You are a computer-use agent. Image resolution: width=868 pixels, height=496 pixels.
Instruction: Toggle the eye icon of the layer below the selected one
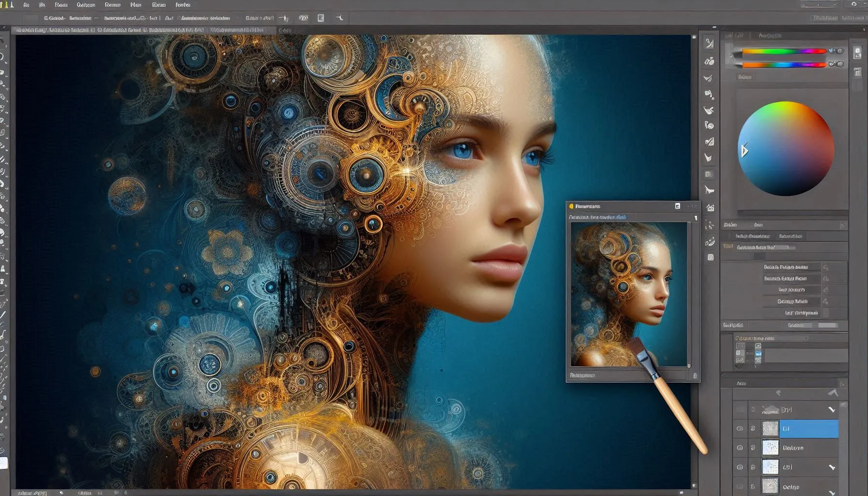[740, 448]
